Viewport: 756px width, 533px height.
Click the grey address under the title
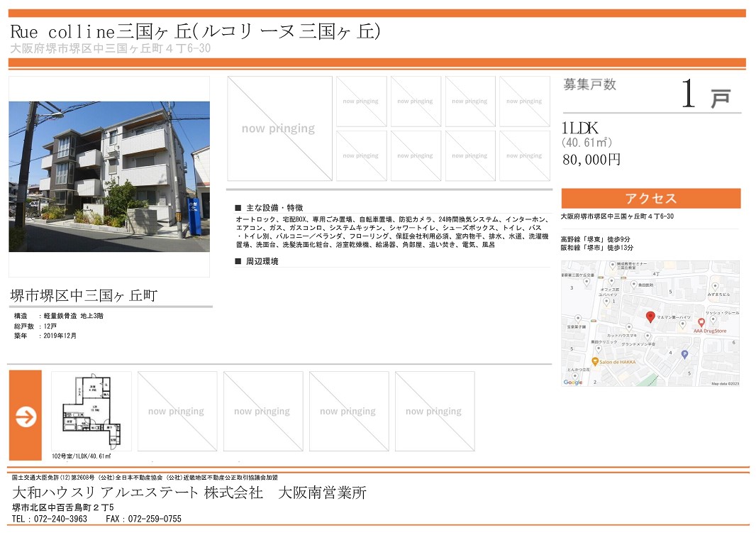pyautogui.click(x=111, y=48)
